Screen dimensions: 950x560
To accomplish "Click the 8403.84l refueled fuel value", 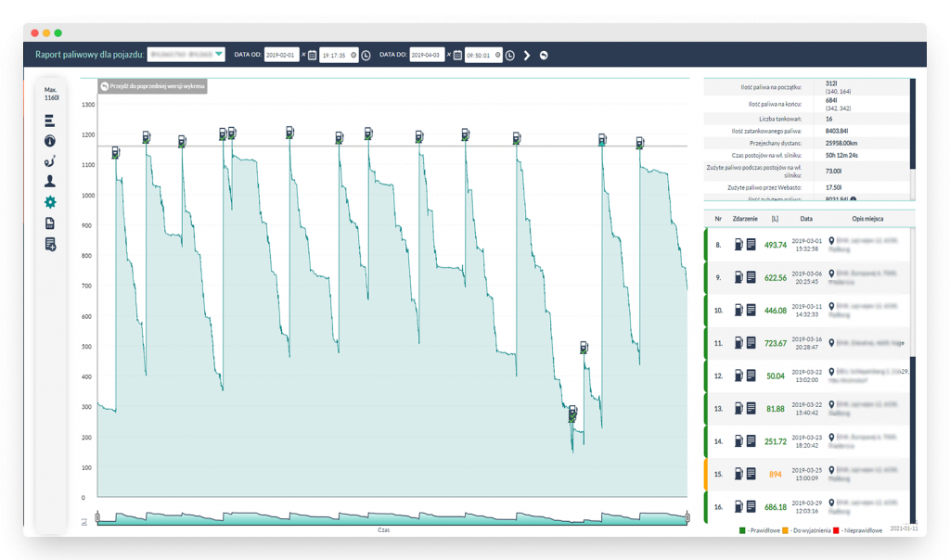I will (x=836, y=131).
